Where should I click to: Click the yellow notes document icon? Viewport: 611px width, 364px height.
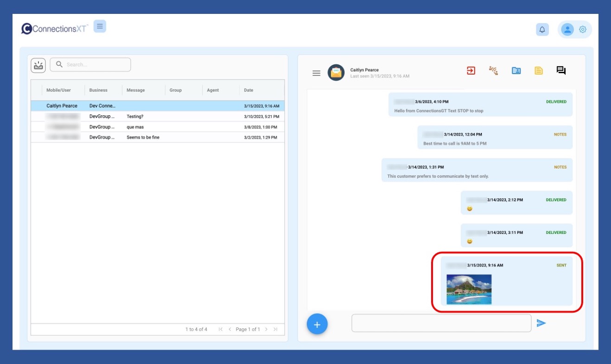pyautogui.click(x=538, y=71)
